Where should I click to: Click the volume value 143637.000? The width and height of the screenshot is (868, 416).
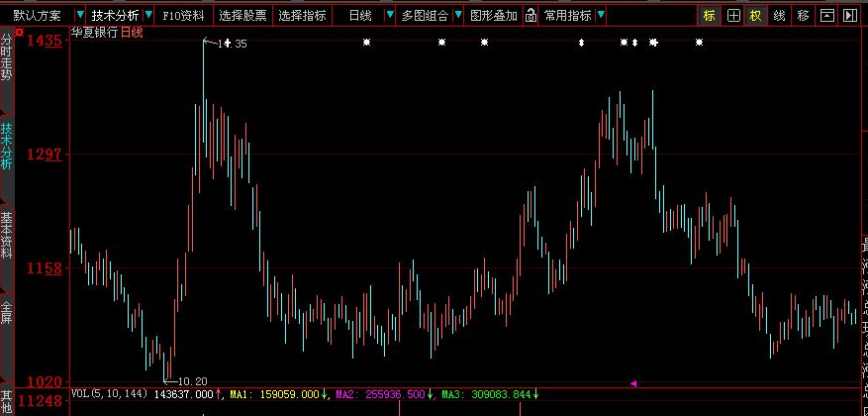click(x=183, y=394)
